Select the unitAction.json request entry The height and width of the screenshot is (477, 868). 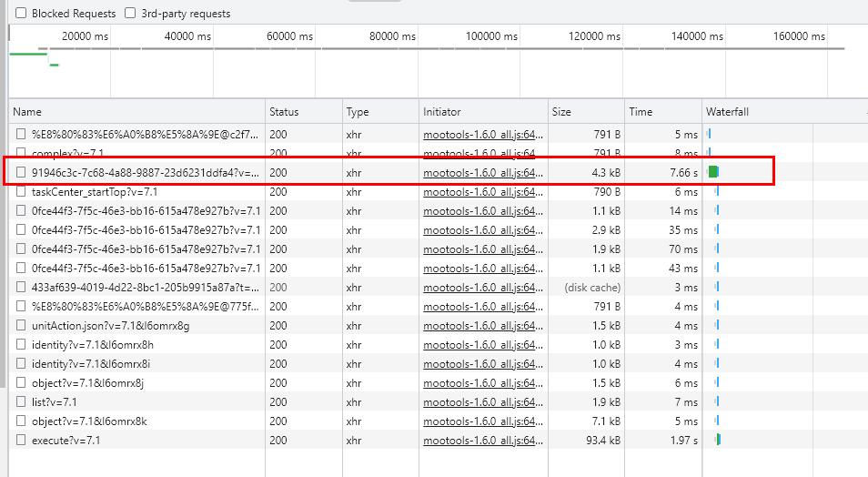coord(110,325)
